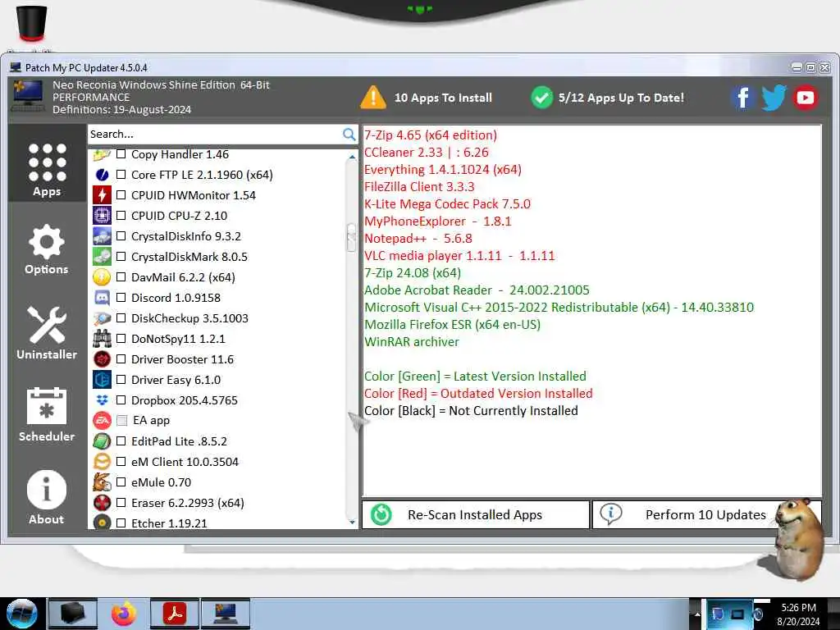Click the eM Client envelope icon
The height and width of the screenshot is (630, 840).
click(102, 461)
